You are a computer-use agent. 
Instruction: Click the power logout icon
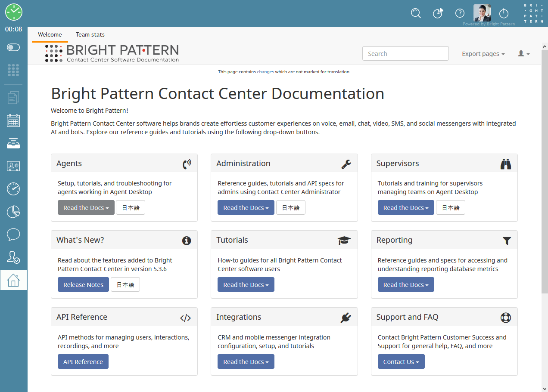coord(504,13)
